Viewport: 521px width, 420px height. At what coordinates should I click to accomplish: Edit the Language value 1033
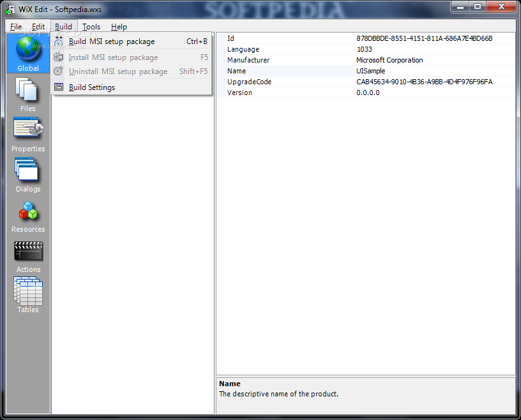364,49
